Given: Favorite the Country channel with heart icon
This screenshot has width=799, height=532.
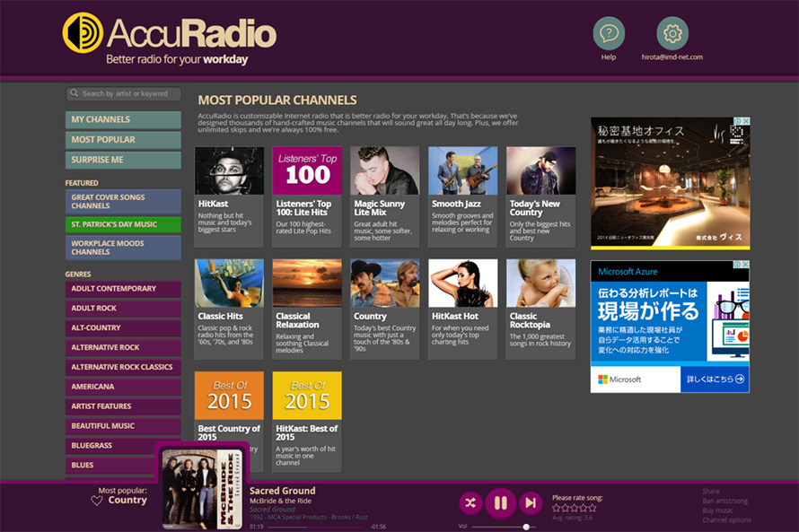Looking at the screenshot, I should pyautogui.click(x=96, y=501).
